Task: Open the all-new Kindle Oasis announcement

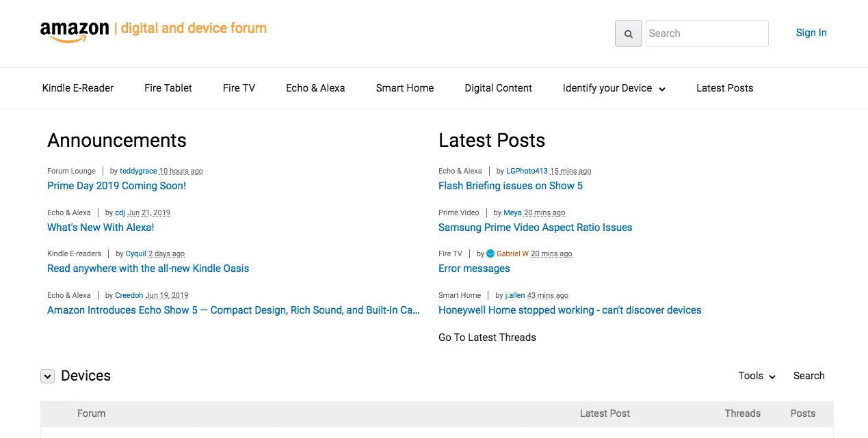Action: 148,269
